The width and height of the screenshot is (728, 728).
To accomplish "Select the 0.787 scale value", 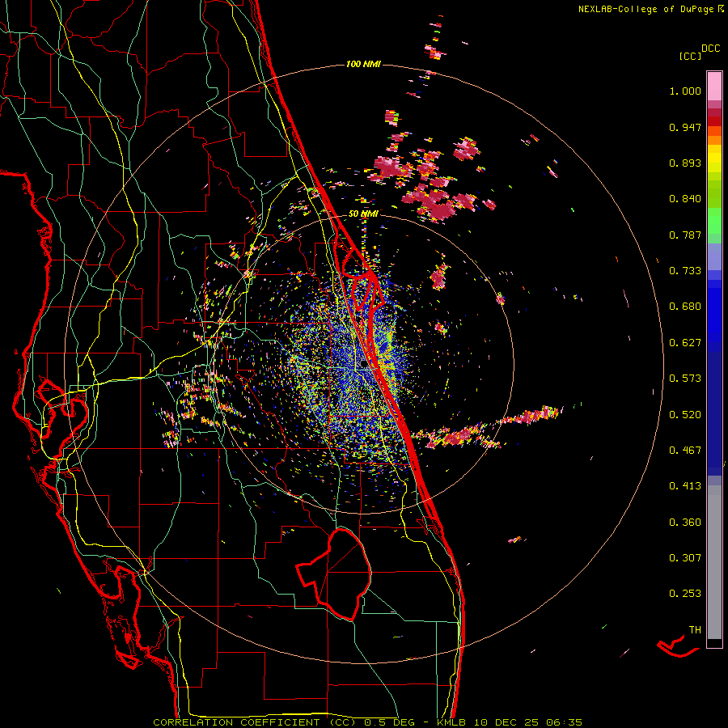I will (x=685, y=235).
